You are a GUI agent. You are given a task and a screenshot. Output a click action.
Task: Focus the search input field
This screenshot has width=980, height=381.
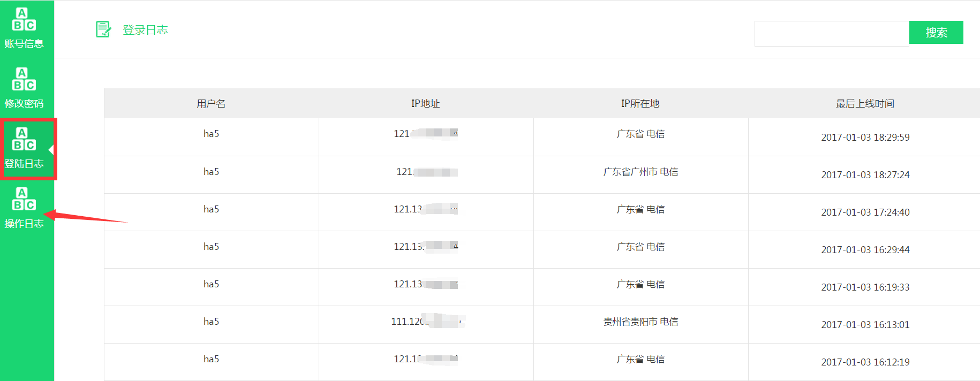click(831, 34)
